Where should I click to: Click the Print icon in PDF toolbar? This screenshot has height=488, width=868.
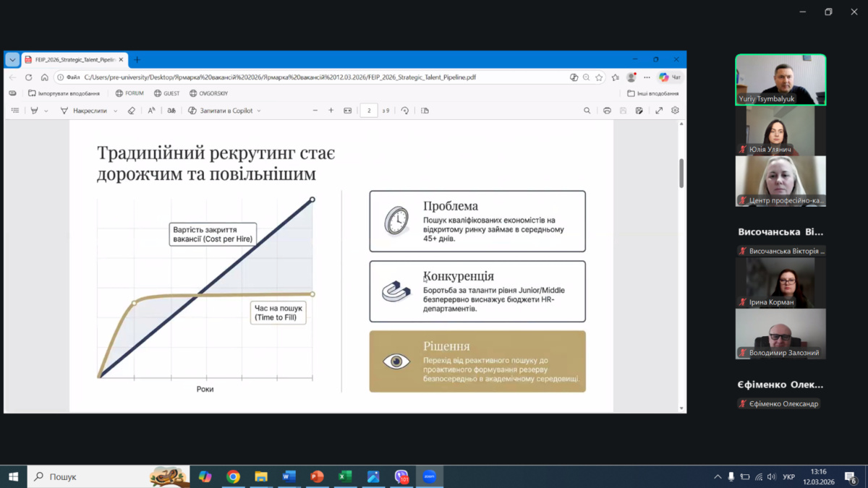607,111
